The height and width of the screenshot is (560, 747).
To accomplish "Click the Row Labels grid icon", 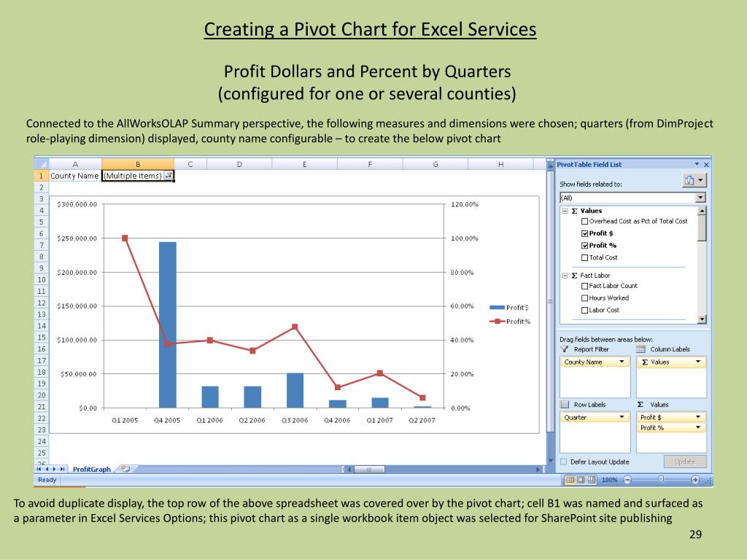I will tap(565, 404).
